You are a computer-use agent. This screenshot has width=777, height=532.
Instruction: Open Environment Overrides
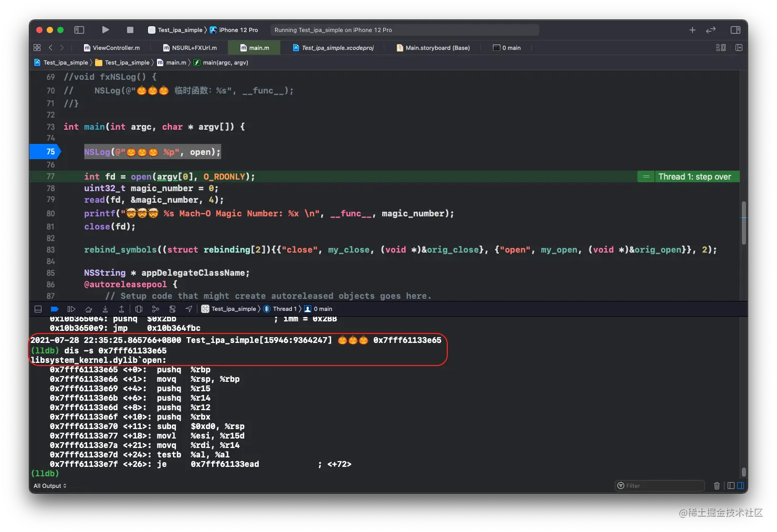click(x=172, y=309)
